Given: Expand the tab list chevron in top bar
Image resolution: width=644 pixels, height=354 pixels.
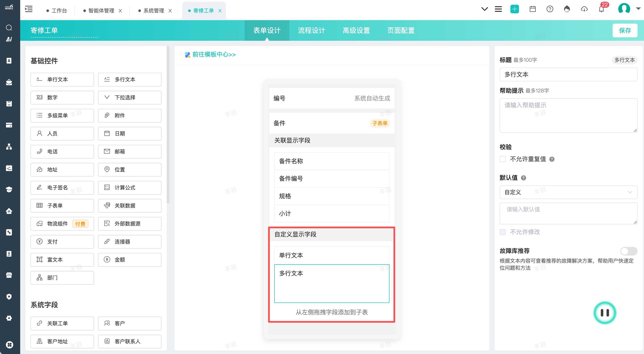Looking at the screenshot, I should tap(484, 9).
